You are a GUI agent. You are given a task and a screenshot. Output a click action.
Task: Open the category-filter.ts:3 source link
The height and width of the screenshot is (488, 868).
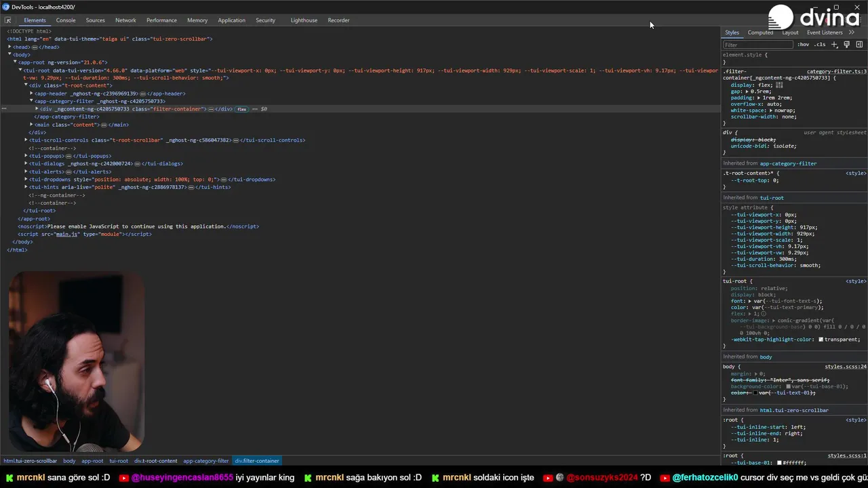837,71
